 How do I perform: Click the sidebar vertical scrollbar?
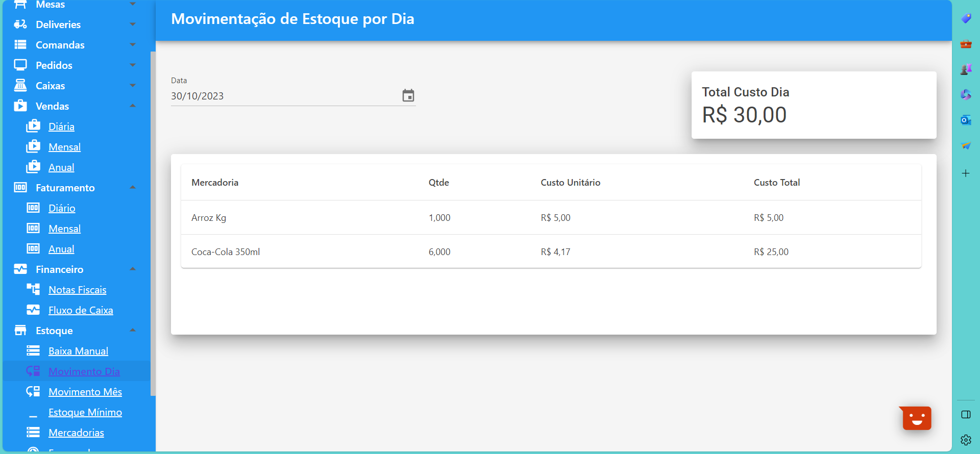(153, 223)
